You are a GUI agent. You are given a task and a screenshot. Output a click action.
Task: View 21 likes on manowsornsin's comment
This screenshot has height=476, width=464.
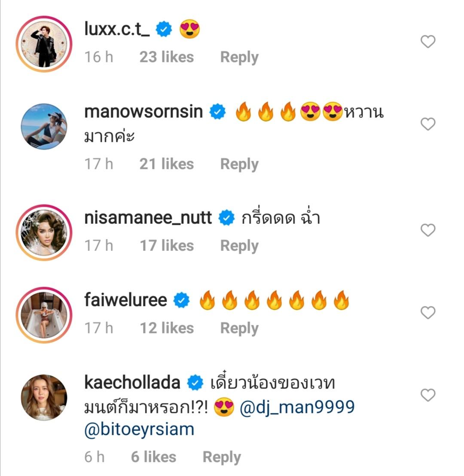click(x=166, y=164)
